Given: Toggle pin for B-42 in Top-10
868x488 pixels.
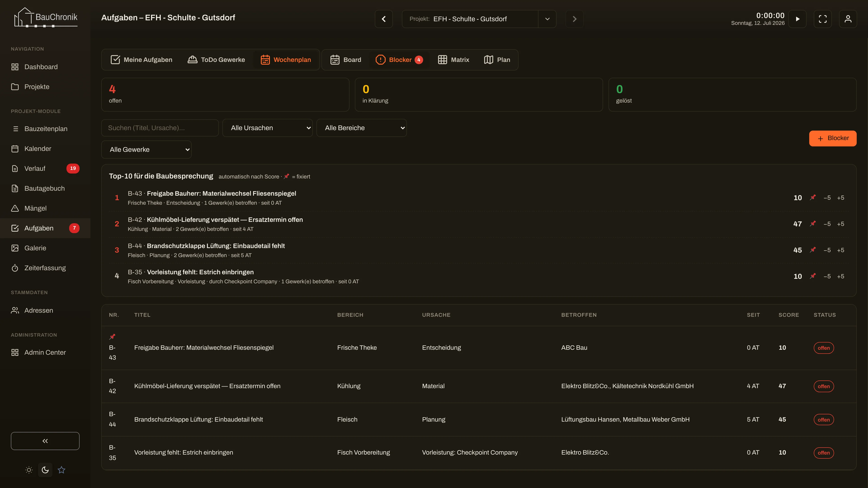Looking at the screenshot, I should [x=813, y=224].
